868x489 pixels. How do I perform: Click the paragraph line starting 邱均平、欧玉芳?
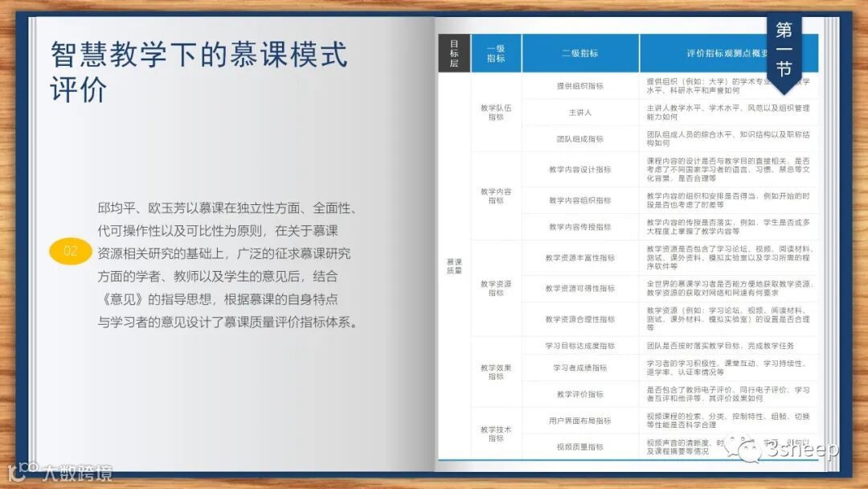[227, 208]
